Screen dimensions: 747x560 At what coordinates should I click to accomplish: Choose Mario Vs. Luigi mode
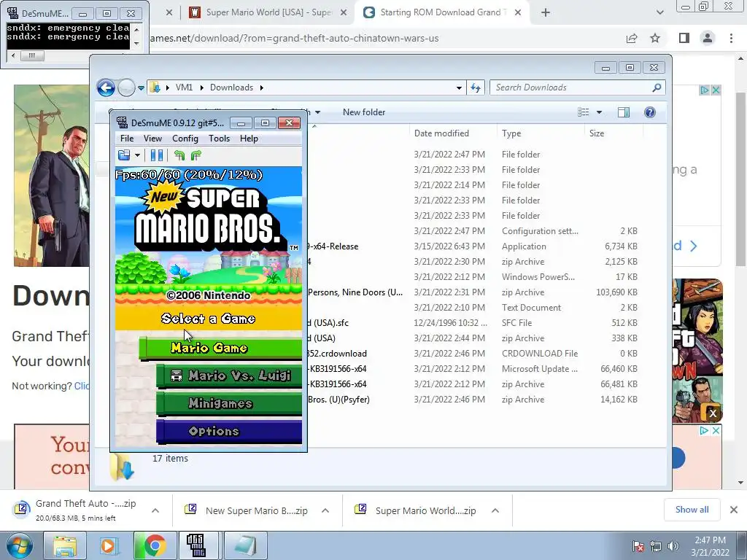[x=230, y=376]
